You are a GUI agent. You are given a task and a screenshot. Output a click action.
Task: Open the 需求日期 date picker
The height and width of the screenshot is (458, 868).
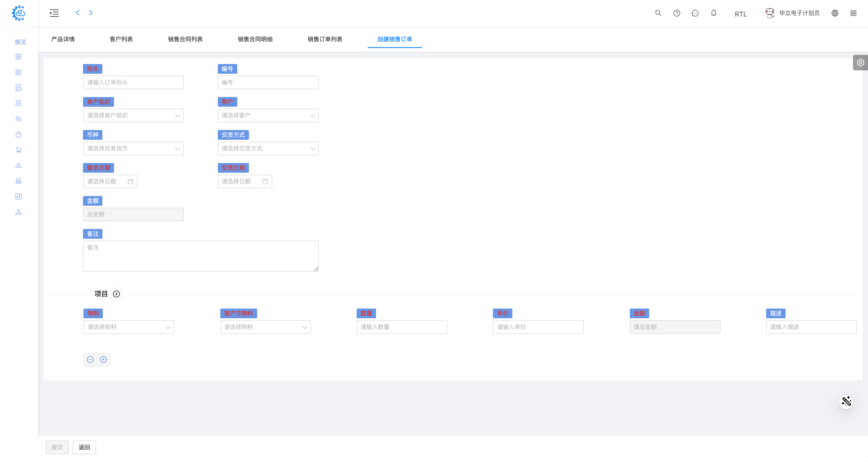coord(110,182)
